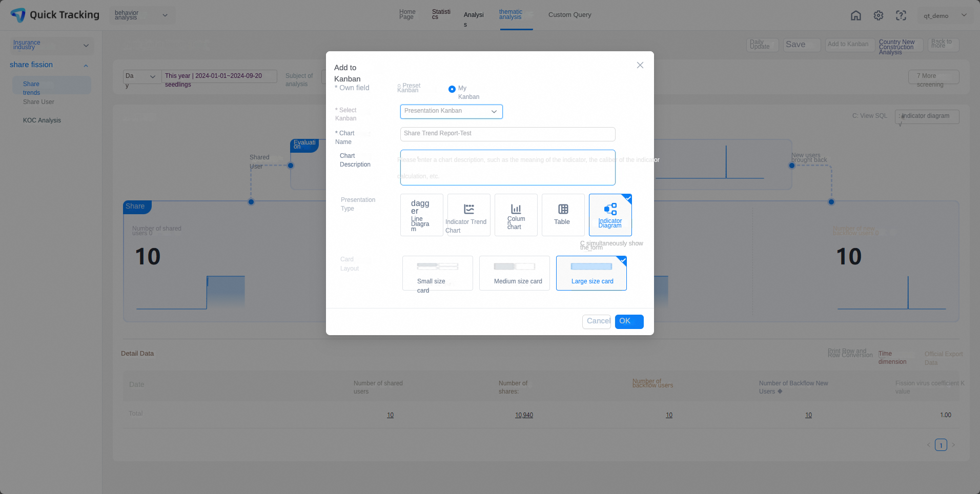Choose the Large size card layout
980x494 pixels.
591,273
